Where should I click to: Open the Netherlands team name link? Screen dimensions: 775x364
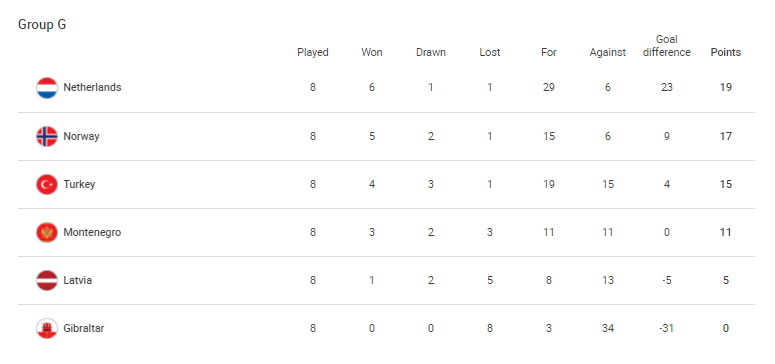[92, 88]
